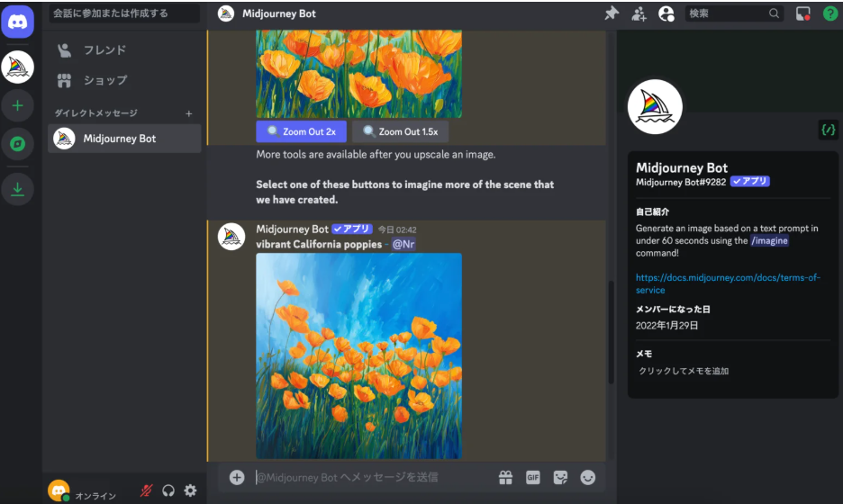Click the アプリ badge in profile panel

point(750,182)
